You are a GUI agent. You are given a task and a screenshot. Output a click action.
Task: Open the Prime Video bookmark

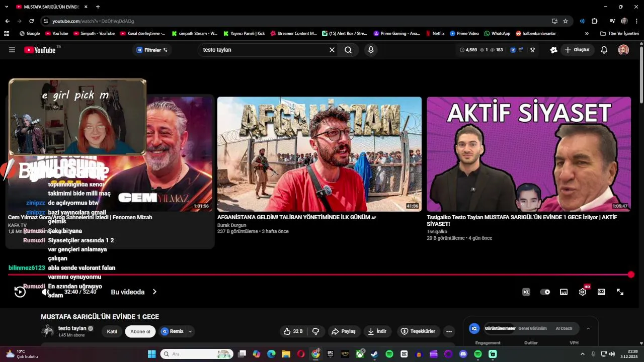coord(464,34)
